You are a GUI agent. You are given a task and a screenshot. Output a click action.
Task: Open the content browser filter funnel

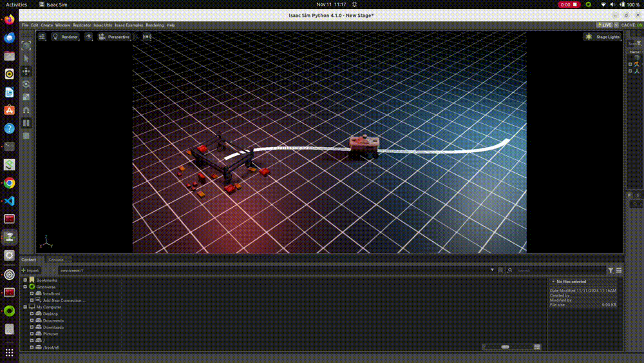tap(611, 271)
